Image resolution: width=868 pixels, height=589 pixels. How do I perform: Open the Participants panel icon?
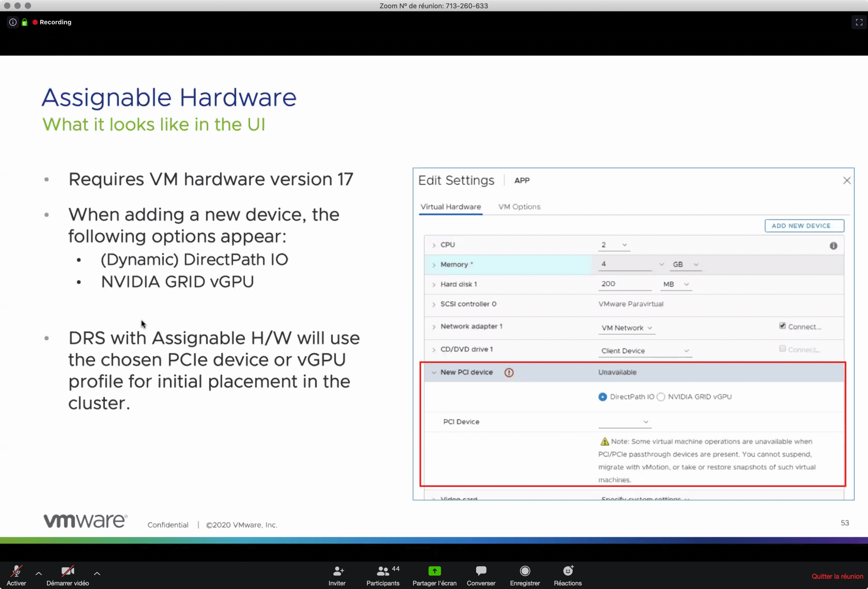click(x=382, y=571)
